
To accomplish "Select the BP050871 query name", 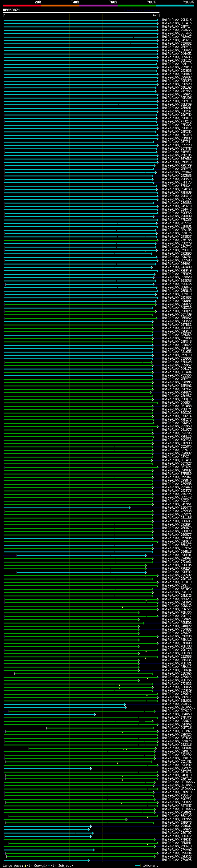I will click(11, 10).
